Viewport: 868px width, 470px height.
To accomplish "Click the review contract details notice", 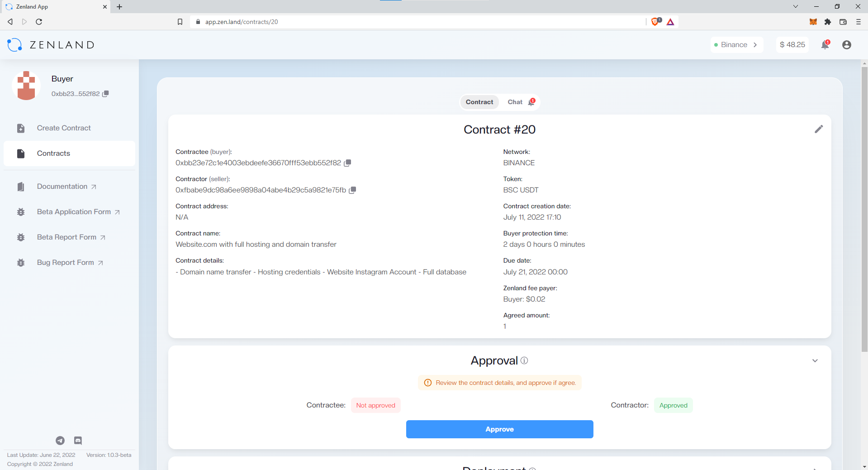I will [x=499, y=383].
